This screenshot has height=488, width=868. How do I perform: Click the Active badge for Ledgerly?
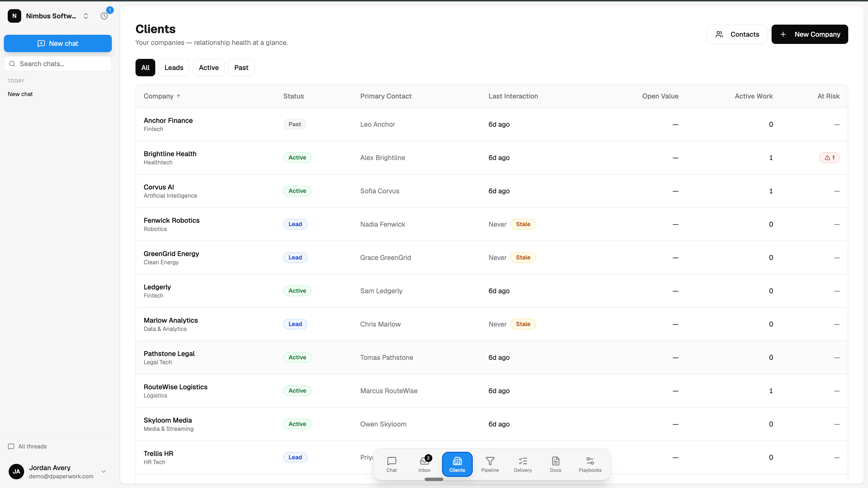[297, 291]
